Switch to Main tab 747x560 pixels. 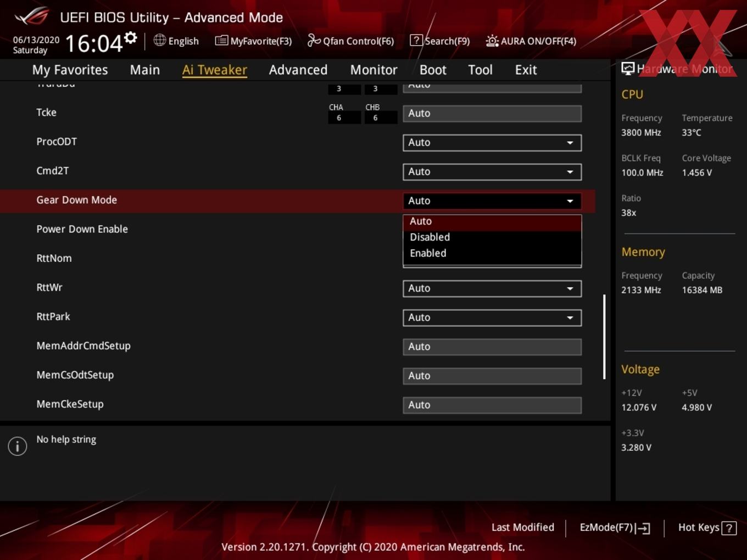[145, 70]
